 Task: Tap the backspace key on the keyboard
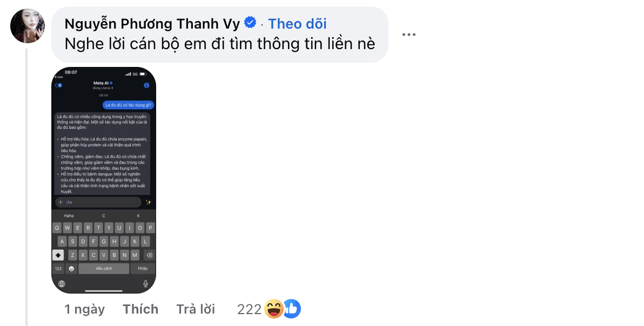point(150,255)
